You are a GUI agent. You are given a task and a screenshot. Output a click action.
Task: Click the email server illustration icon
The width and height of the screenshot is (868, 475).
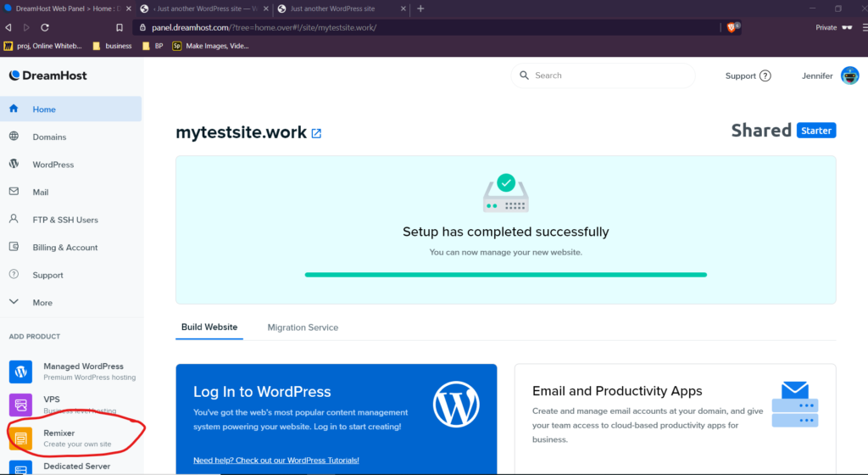pyautogui.click(x=795, y=404)
